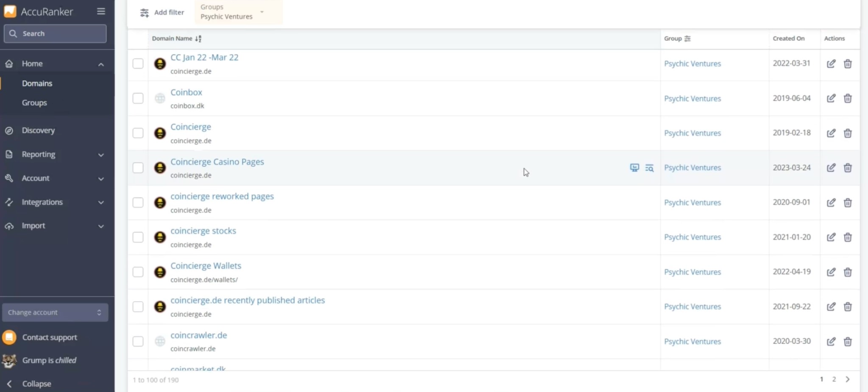Edit coincierge stocks domain
The width and height of the screenshot is (868, 392).
tap(831, 237)
